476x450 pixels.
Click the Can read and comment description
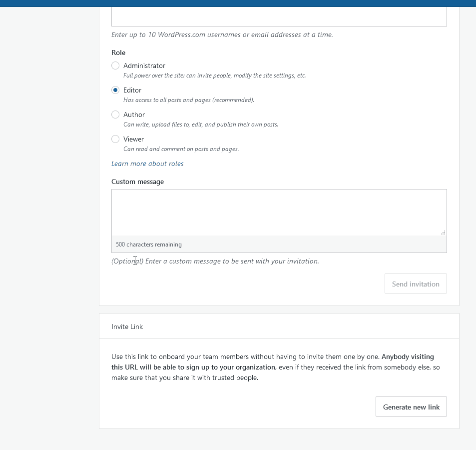[x=181, y=149]
